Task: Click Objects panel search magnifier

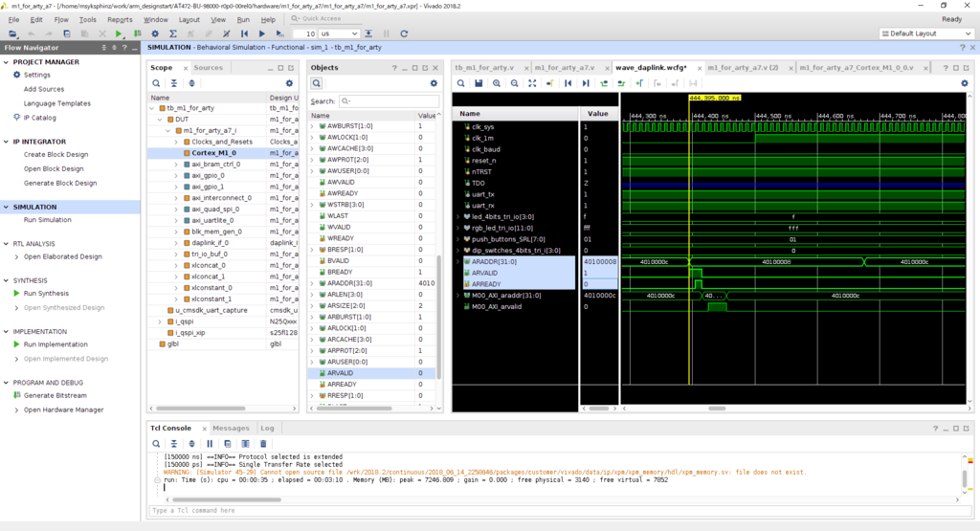Action: [316, 83]
